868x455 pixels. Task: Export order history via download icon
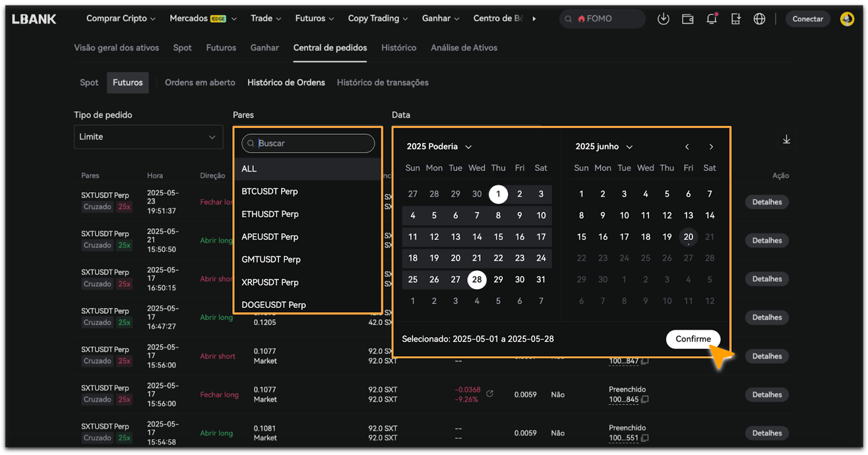click(x=786, y=140)
